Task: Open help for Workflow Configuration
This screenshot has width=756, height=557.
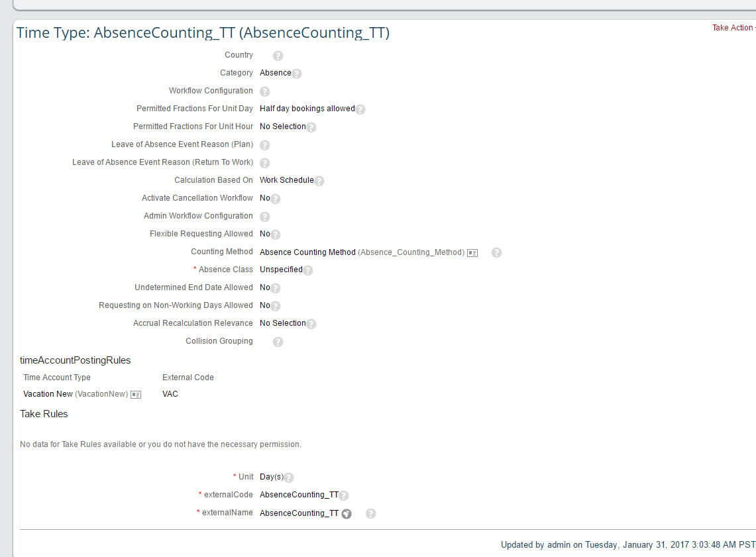Action: click(x=264, y=91)
